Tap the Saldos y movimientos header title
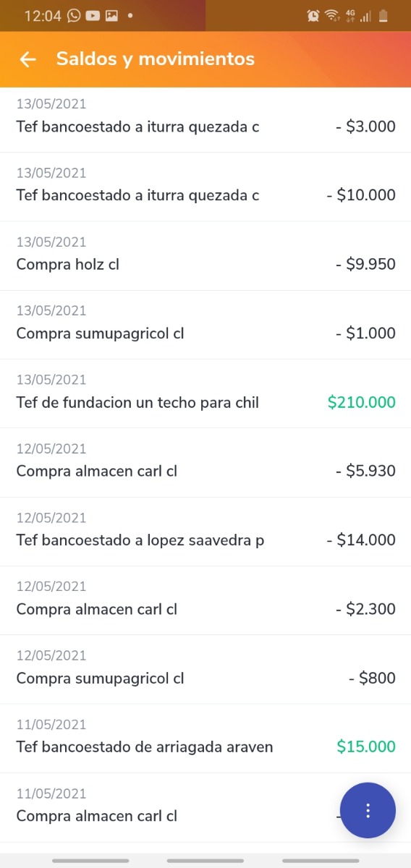 [156, 59]
